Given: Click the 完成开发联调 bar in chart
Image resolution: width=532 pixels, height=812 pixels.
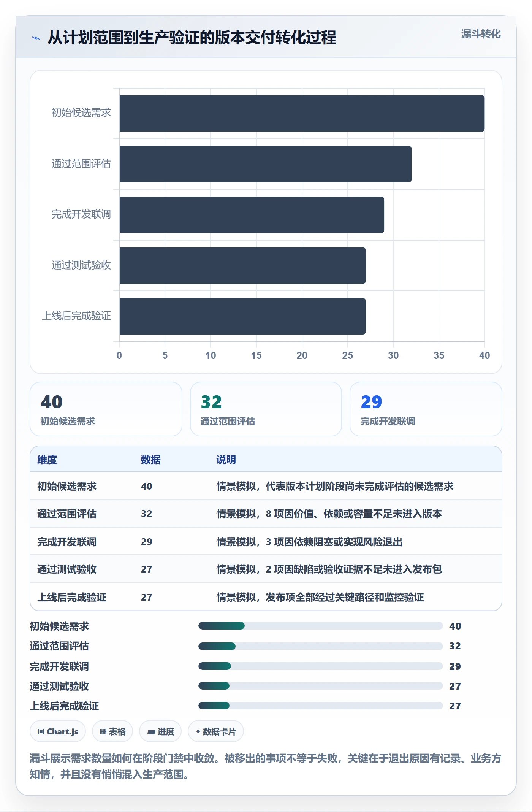Looking at the screenshot, I should 252,215.
